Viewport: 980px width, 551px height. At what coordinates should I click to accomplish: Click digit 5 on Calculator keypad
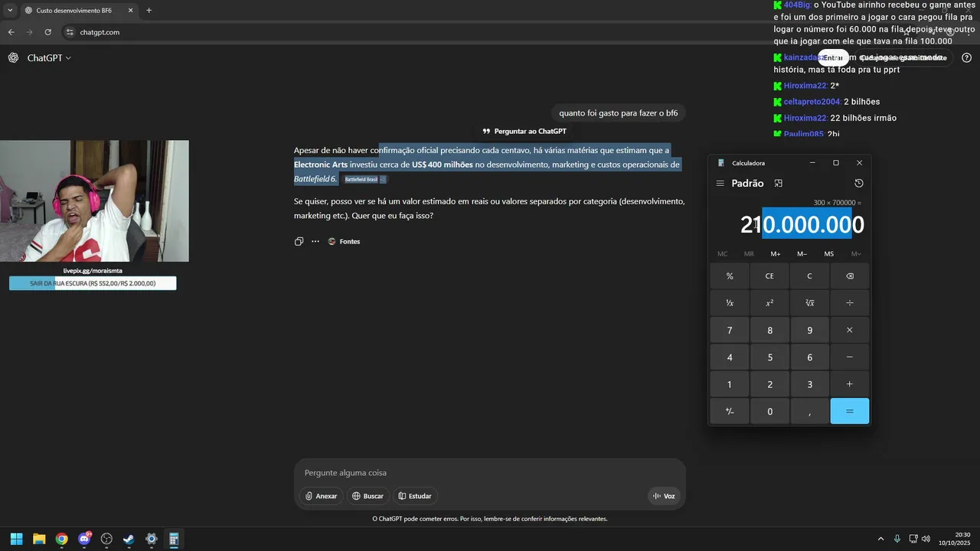pos(769,357)
